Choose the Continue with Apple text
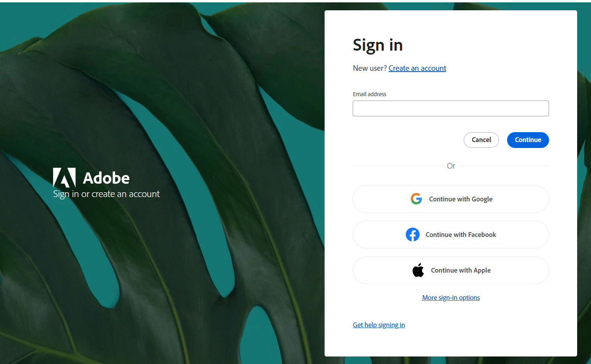The height and width of the screenshot is (364, 591). point(461,270)
